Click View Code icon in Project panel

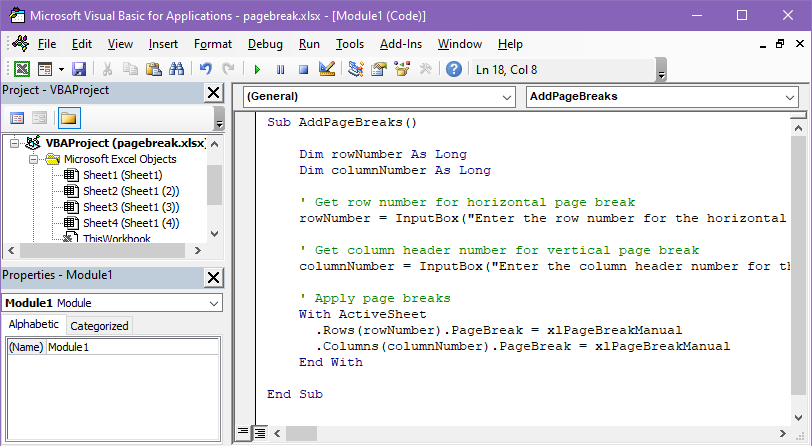17,118
